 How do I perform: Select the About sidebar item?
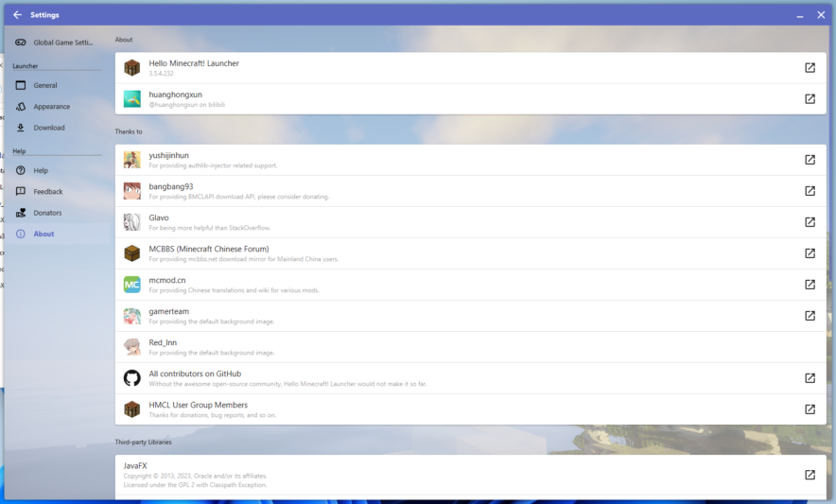[44, 234]
